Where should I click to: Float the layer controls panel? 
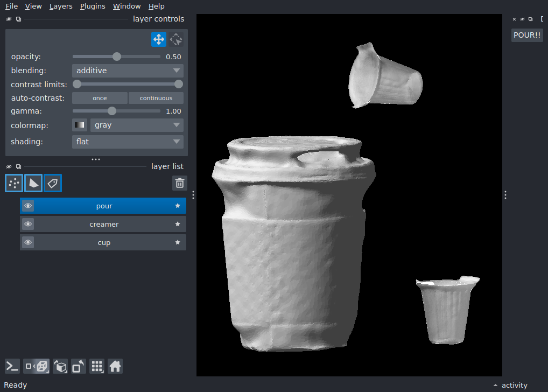click(x=18, y=19)
